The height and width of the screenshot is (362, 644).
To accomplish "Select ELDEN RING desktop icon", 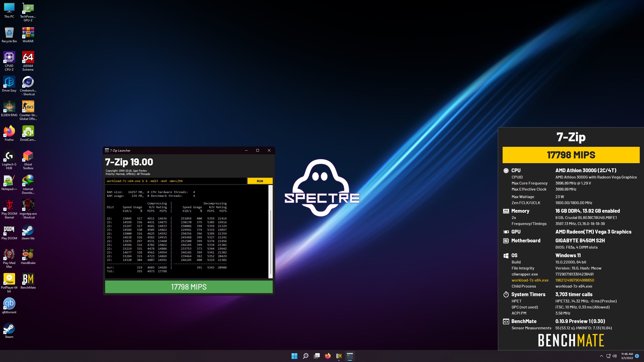I will (x=9, y=109).
